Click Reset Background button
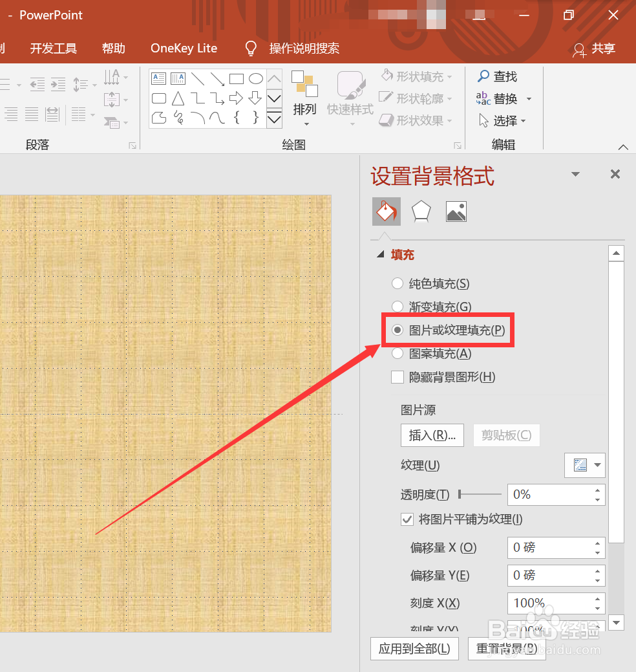Screen dimensions: 636x672 [x=507, y=649]
